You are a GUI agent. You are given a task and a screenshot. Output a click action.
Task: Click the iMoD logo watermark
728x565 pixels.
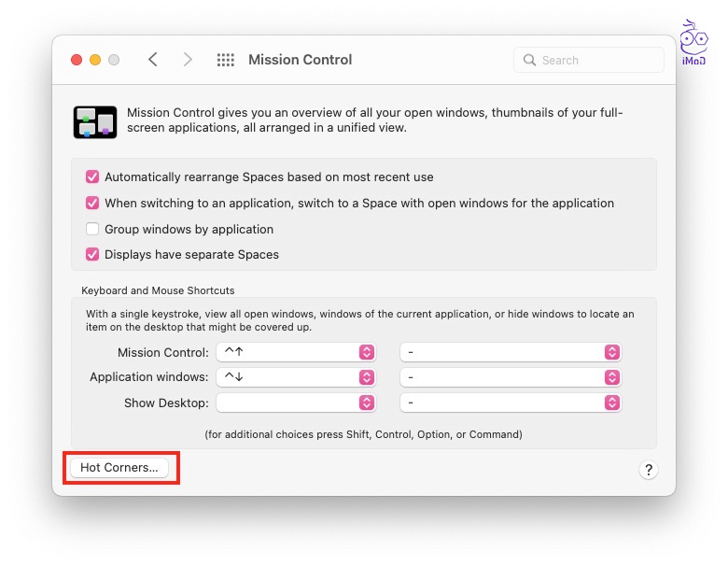point(693,42)
